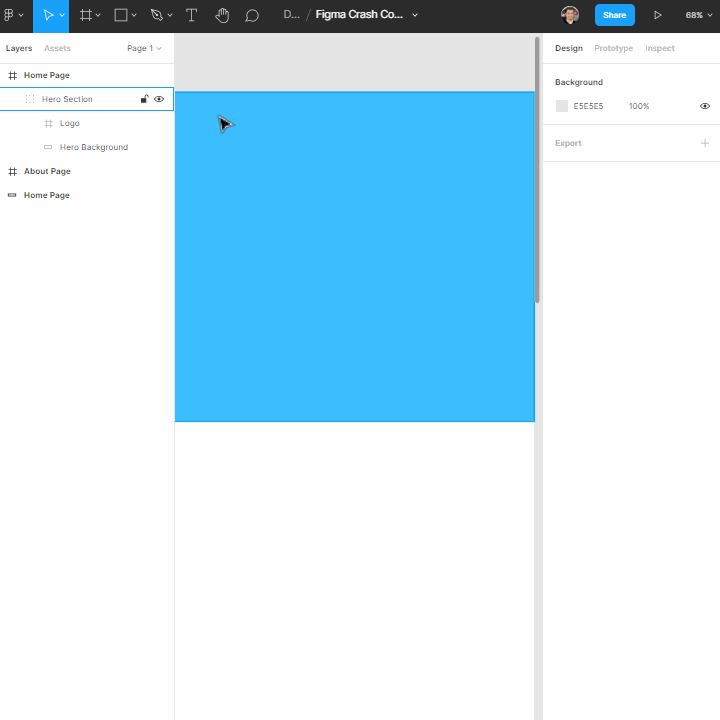Open the file name dropdown chevron

coord(415,15)
